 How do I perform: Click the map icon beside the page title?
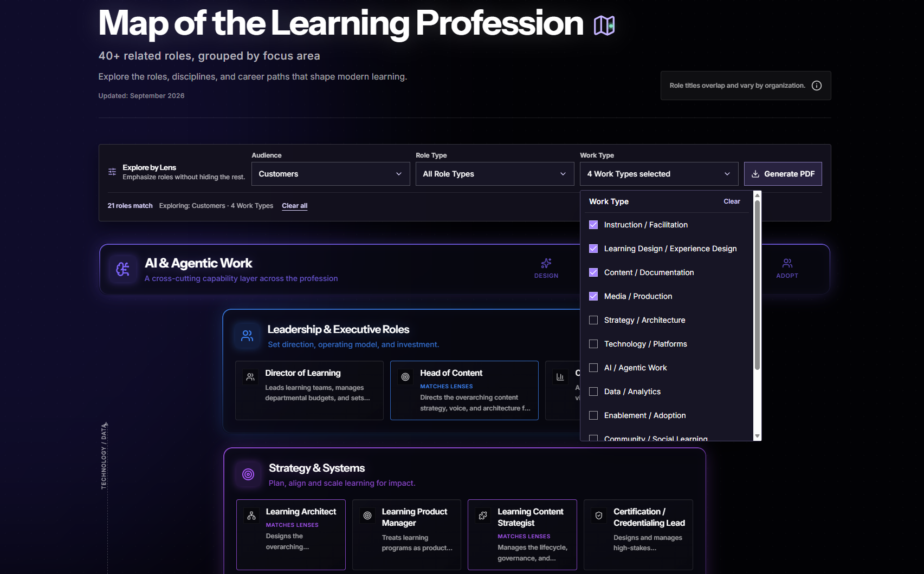coord(604,25)
